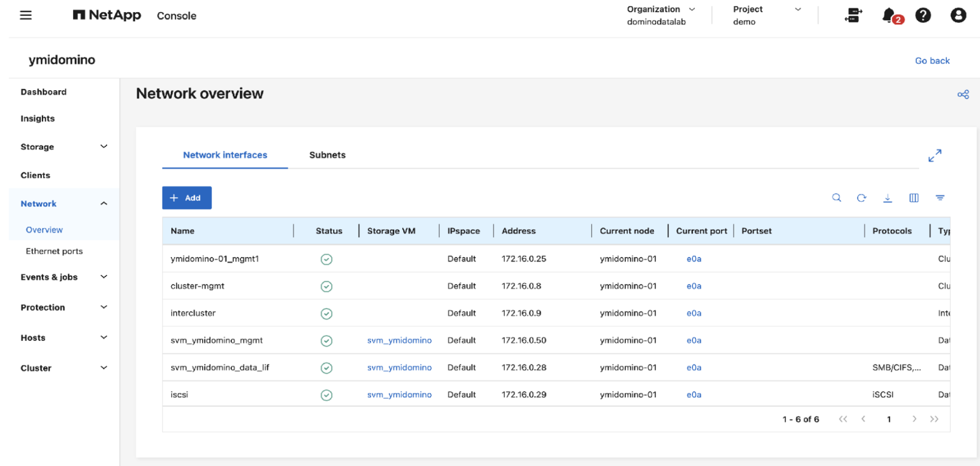This screenshot has height=466, width=980.
Task: Go to last page of results
Action: [x=934, y=419]
